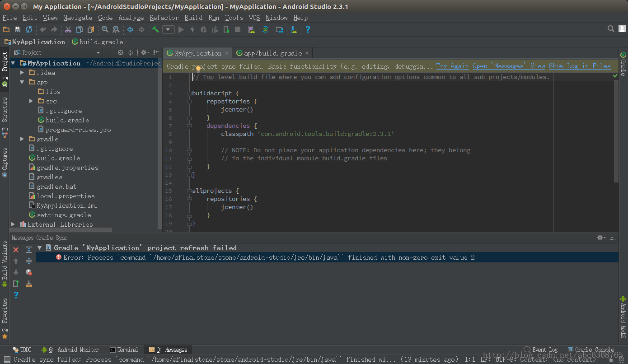Expand the src folder
Viewport: 628px width, 364px height.
tap(31, 101)
